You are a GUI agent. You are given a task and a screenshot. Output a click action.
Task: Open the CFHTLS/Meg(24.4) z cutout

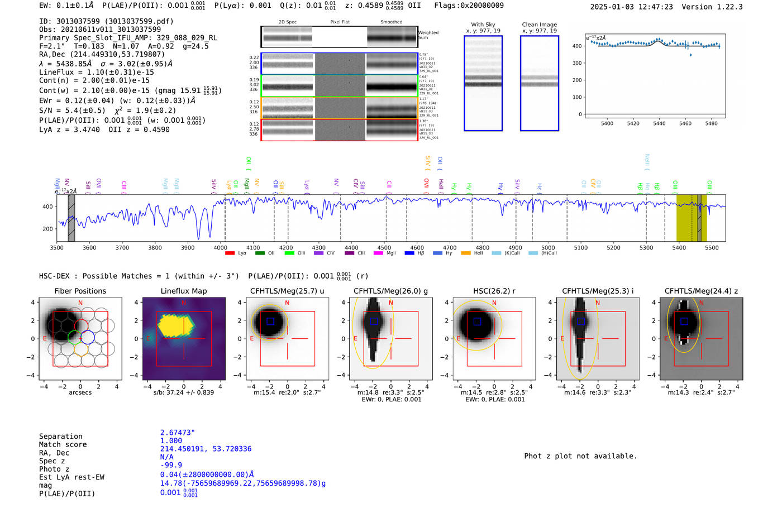tap(702, 339)
